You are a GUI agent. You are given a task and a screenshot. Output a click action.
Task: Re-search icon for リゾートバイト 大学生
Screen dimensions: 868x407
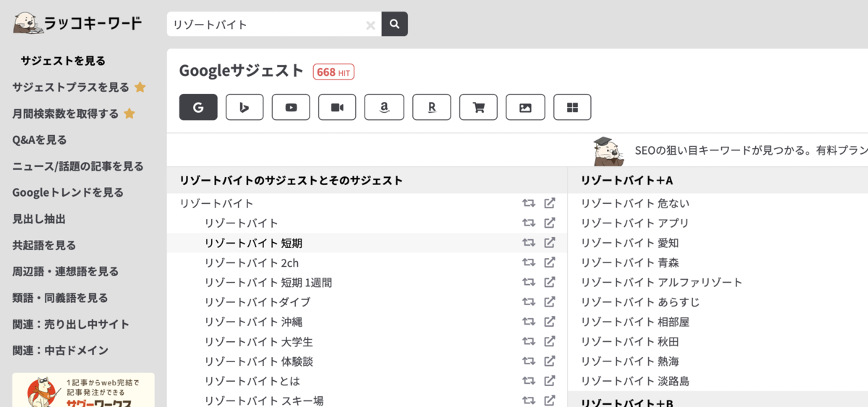(x=529, y=341)
